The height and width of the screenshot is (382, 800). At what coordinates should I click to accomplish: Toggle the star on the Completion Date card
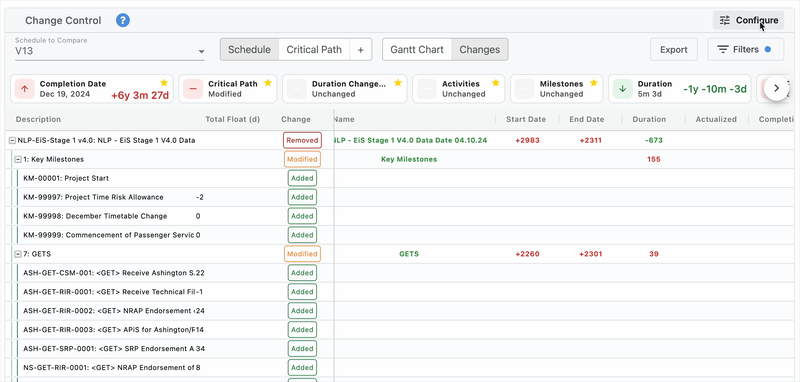click(164, 83)
